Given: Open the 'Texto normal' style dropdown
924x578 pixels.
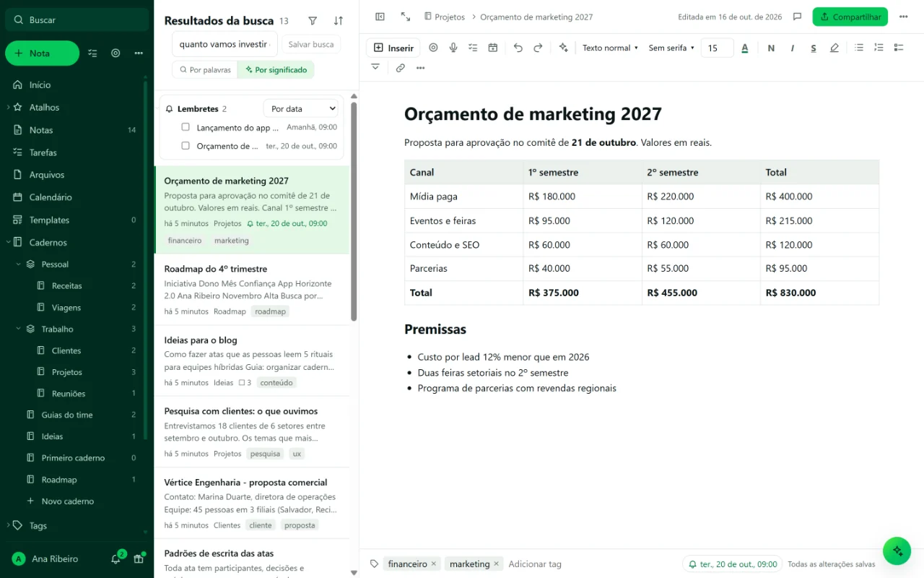Looking at the screenshot, I should (x=611, y=48).
